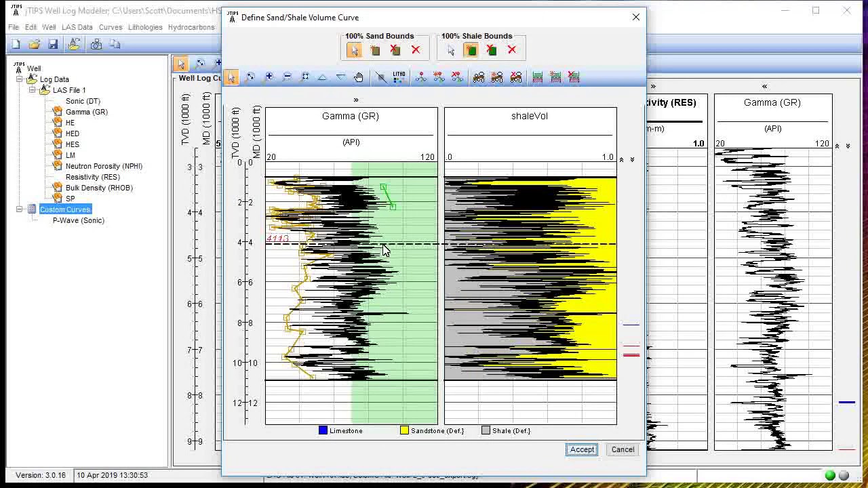Click the gray Shale legend swatch

click(486, 430)
